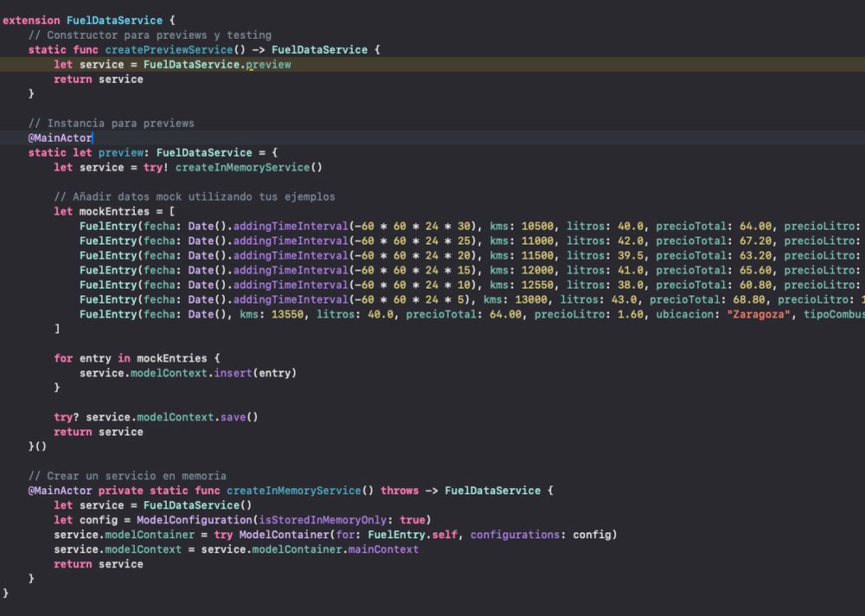Viewport: 865px width, 616px height.
Task: Click 'preview' in static let preview declaration
Action: (x=121, y=153)
